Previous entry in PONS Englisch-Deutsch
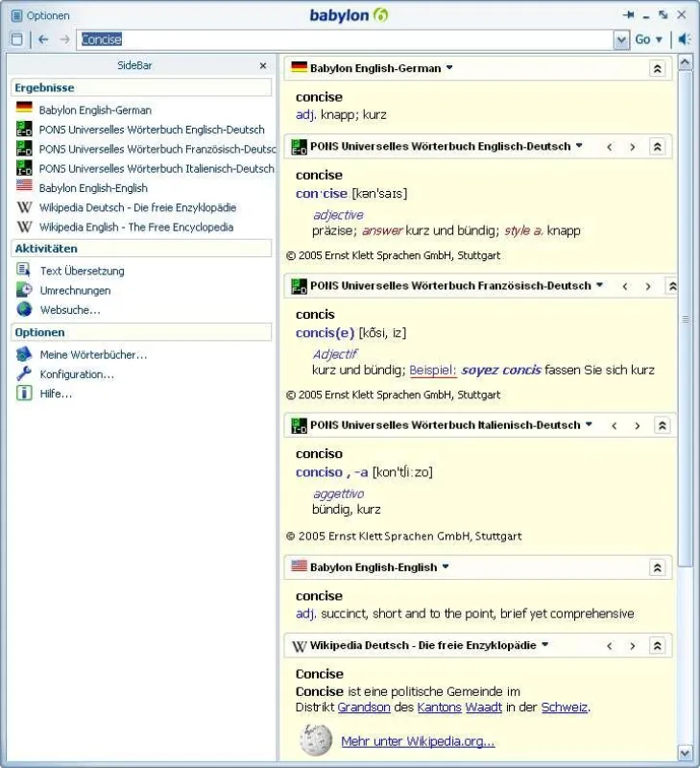This screenshot has height=768, width=700. click(610, 147)
